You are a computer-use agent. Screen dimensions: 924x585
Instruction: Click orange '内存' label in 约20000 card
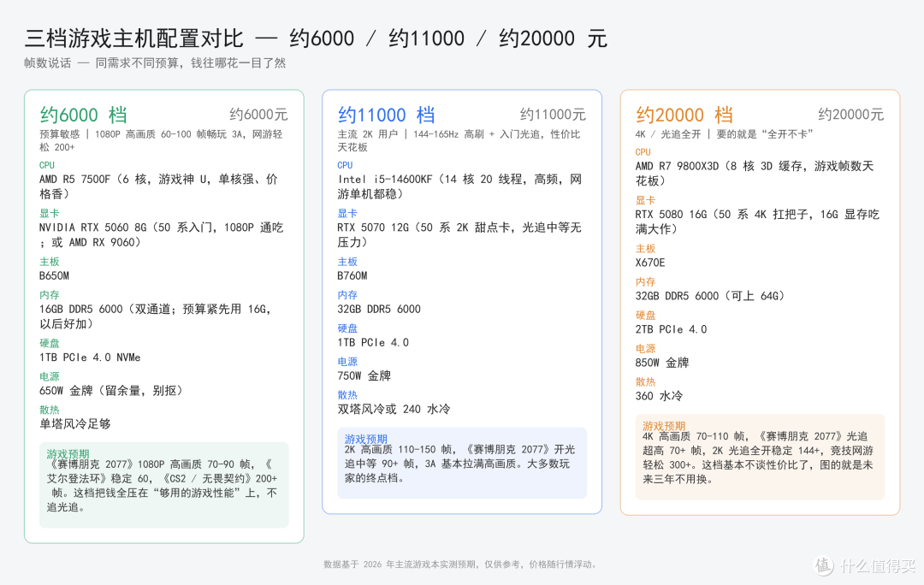[x=645, y=281]
